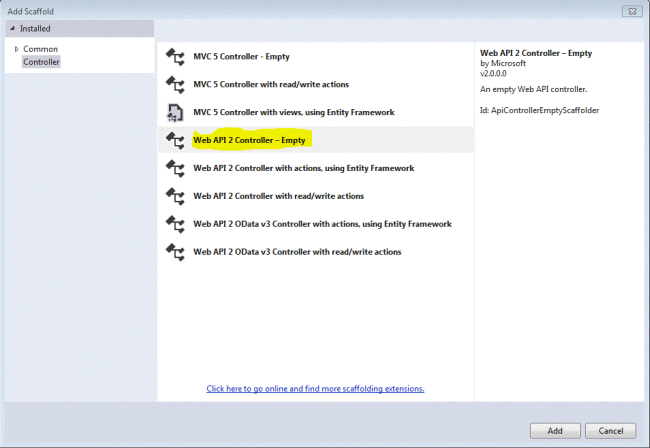Choose MVC 5 Controller with read/write actions
This screenshot has width=650, height=448.
tap(315, 84)
